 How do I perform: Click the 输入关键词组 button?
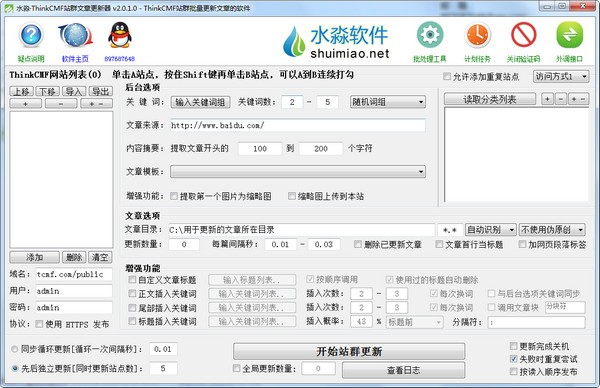point(200,102)
